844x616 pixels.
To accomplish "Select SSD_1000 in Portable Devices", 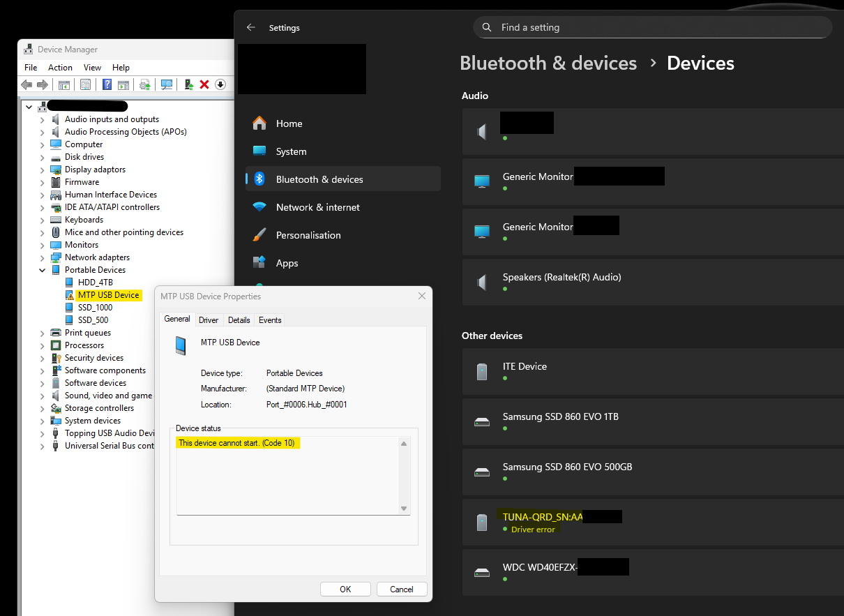I will [x=95, y=308].
